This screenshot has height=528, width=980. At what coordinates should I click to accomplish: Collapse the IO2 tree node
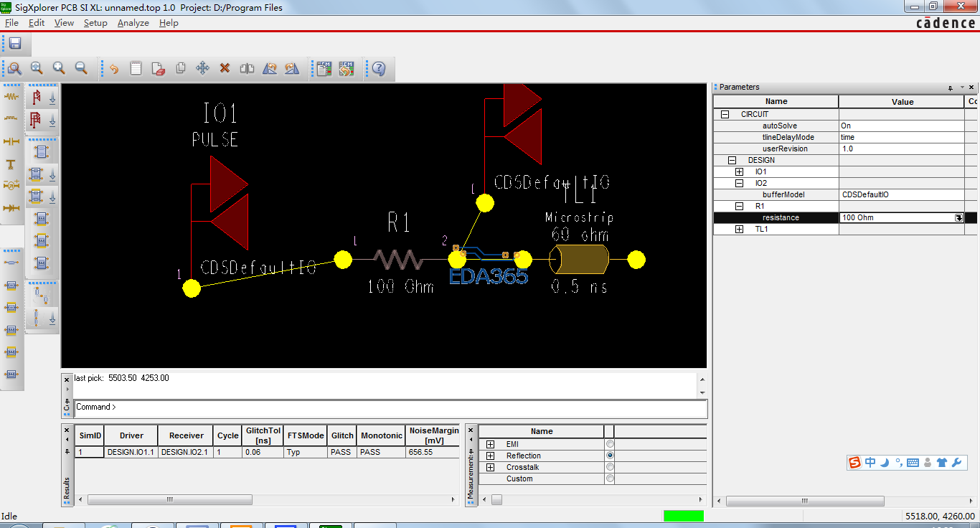point(739,183)
